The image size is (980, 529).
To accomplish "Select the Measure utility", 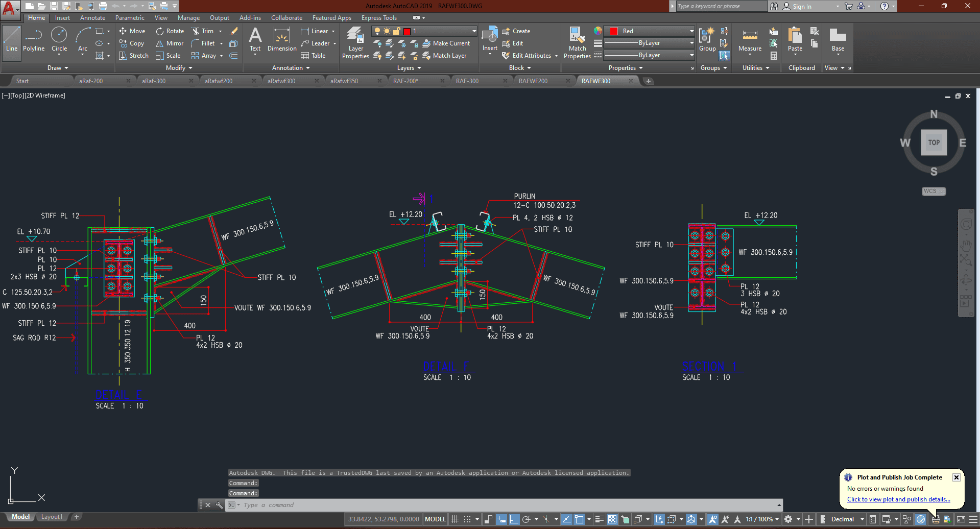I will coord(750,40).
